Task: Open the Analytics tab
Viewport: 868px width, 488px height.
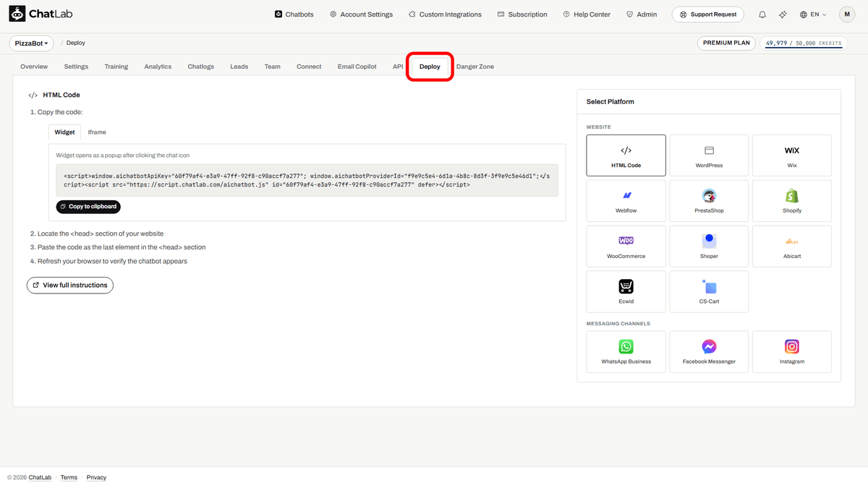Action: coord(158,67)
